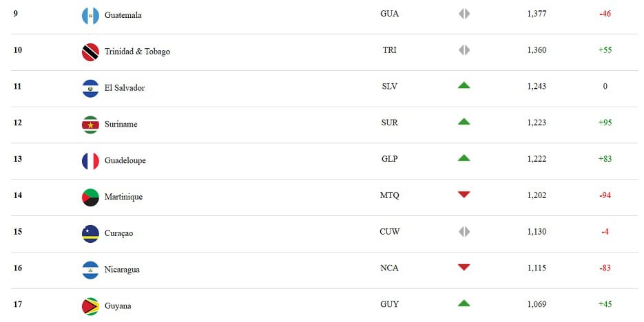The width and height of the screenshot is (644, 322).
Task: Click the Trinidad & Tobago flag icon
Action: click(90, 52)
